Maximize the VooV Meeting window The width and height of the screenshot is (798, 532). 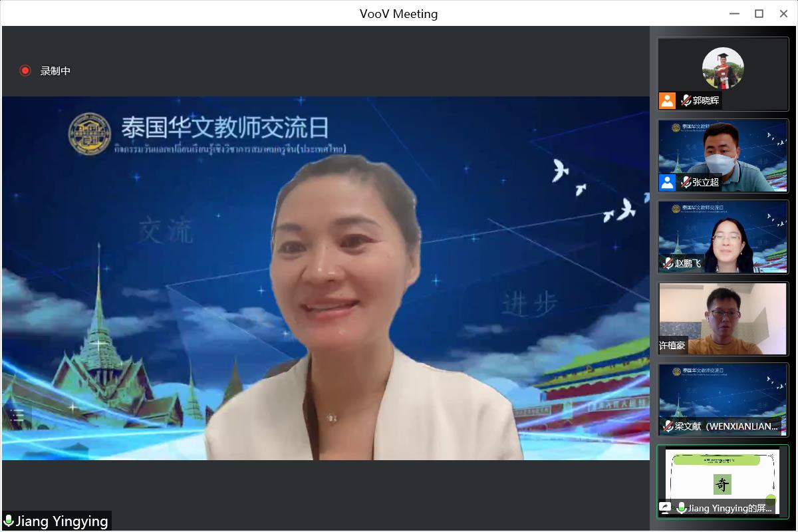point(759,13)
